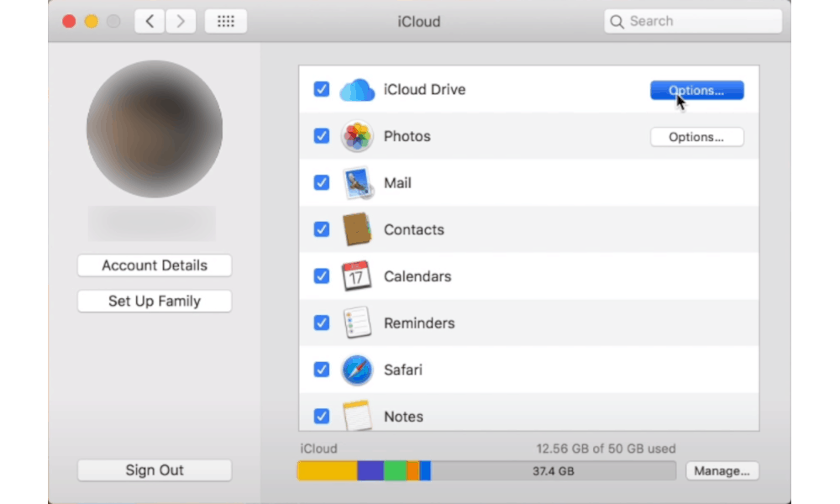This screenshot has width=840, height=504.
Task: Open iCloud Drive Options dialog
Action: [696, 90]
